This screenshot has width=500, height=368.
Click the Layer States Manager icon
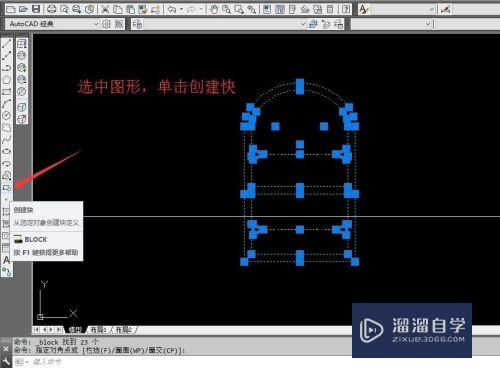coord(338,24)
